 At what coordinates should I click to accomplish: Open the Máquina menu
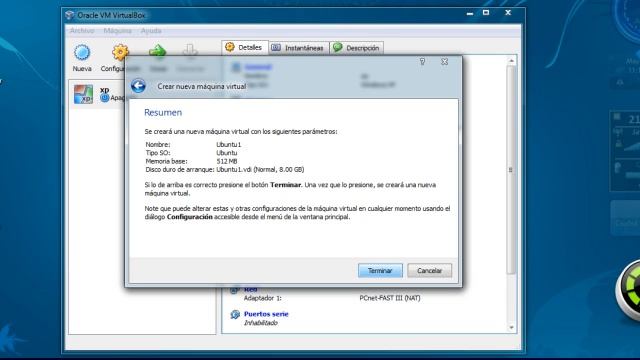(118, 31)
